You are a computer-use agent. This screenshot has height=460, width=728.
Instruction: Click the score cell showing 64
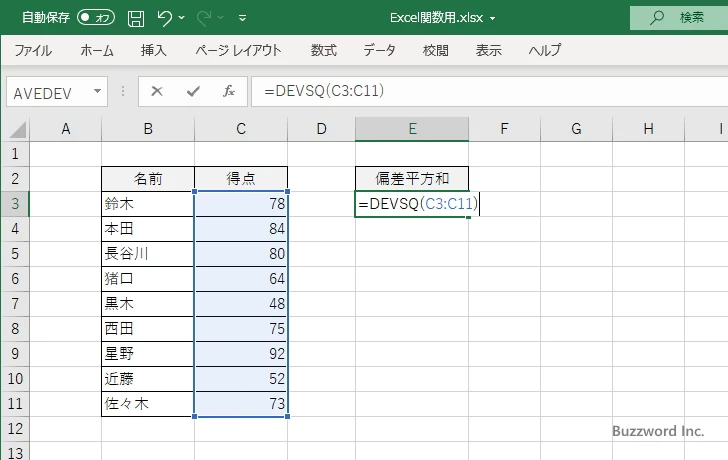point(241,279)
